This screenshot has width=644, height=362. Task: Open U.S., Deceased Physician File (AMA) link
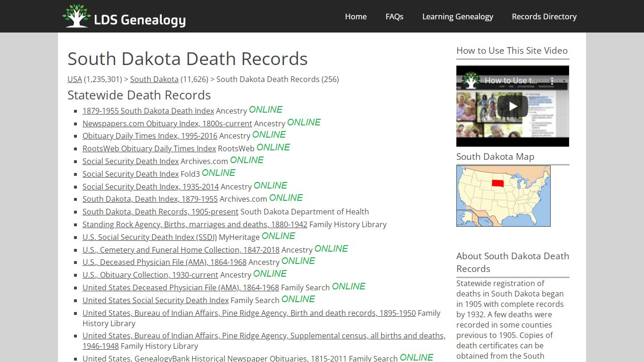(165, 262)
